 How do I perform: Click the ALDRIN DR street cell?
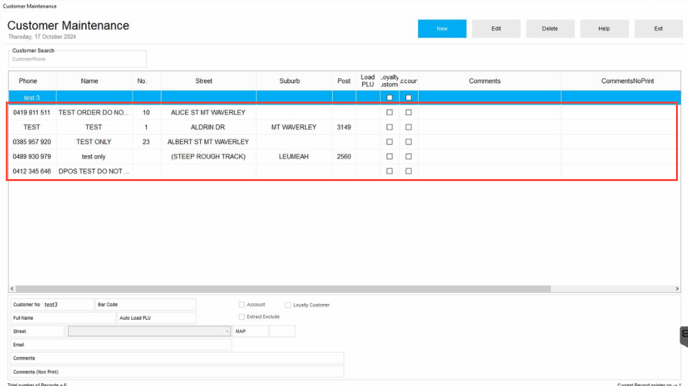click(208, 127)
